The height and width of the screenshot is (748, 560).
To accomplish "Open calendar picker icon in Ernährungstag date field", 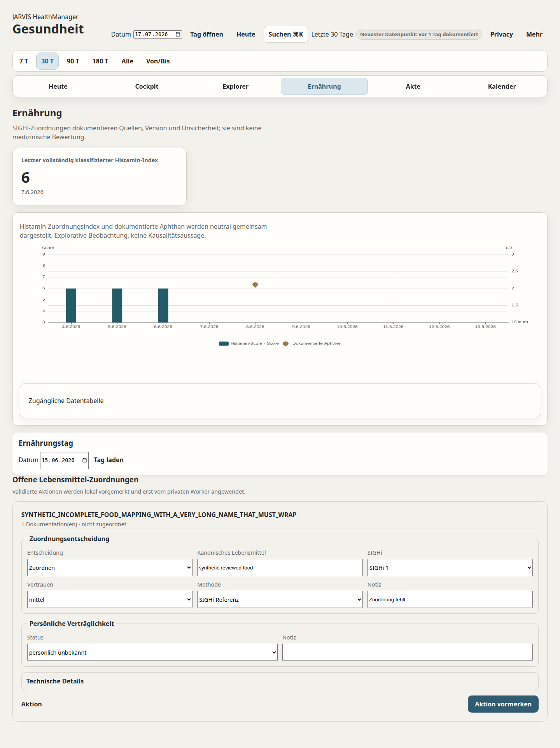I will tap(84, 460).
